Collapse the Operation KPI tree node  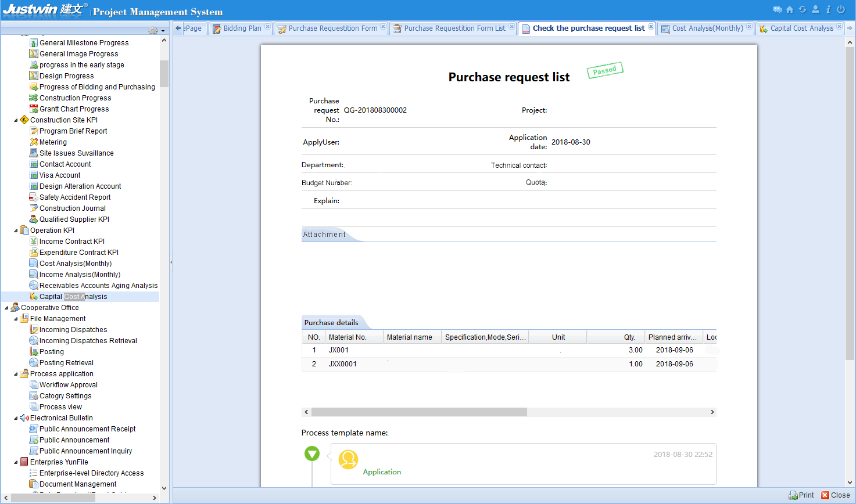click(x=16, y=231)
